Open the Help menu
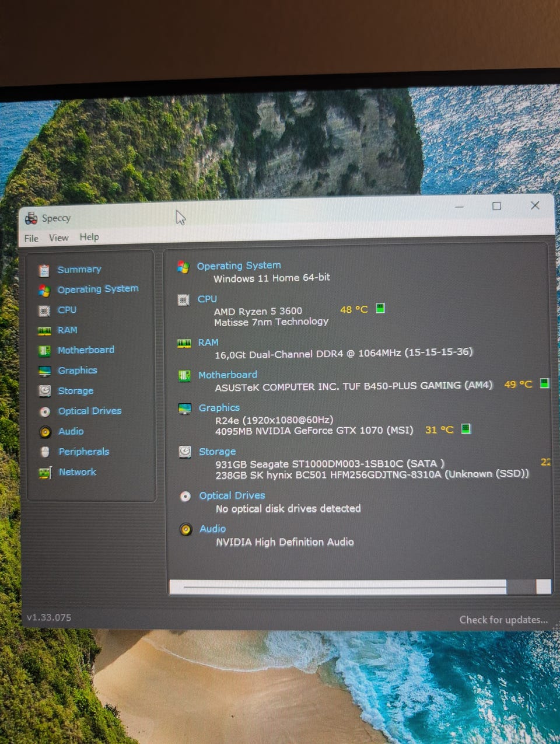This screenshot has height=744, width=560. (x=89, y=237)
